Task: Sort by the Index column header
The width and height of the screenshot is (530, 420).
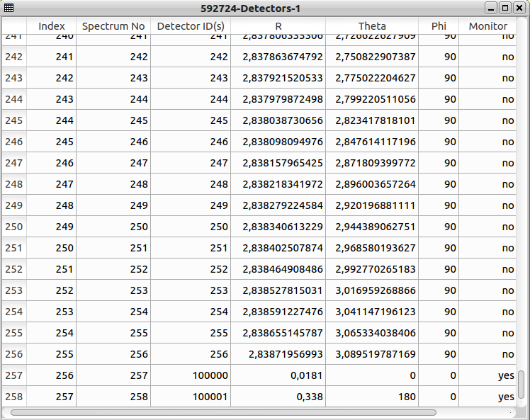Action: pyautogui.click(x=51, y=26)
